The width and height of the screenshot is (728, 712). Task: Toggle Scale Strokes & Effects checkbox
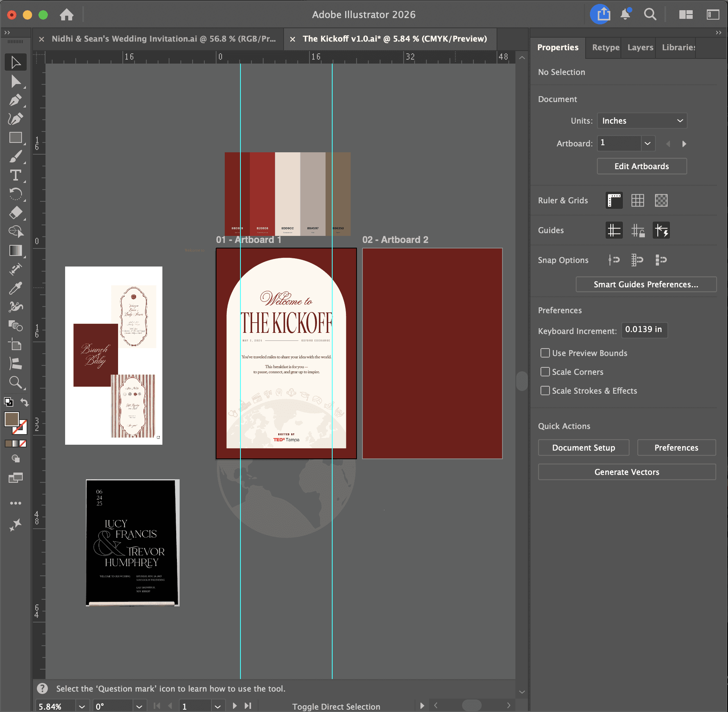click(x=545, y=391)
